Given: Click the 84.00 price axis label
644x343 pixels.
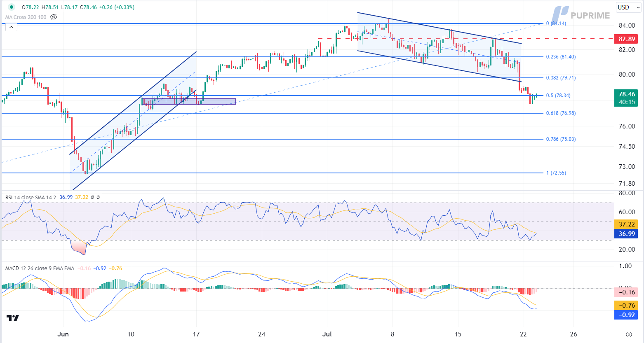Looking at the screenshot, I should point(627,26).
